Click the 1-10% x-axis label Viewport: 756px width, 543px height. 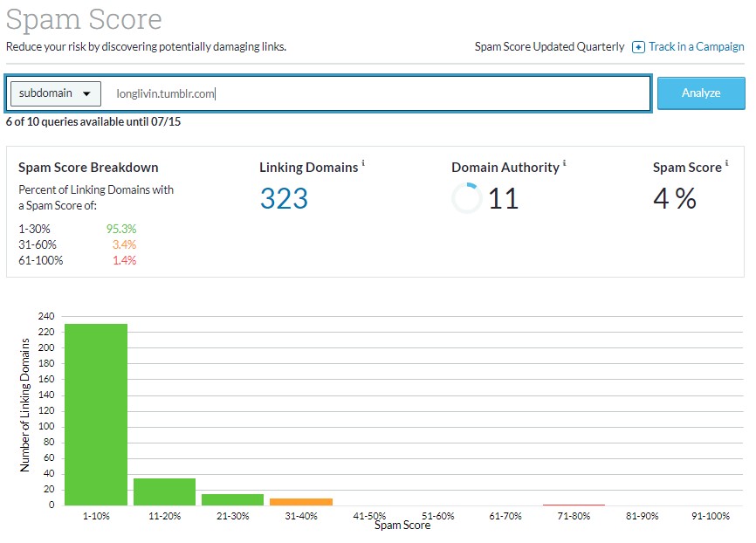tap(96, 516)
